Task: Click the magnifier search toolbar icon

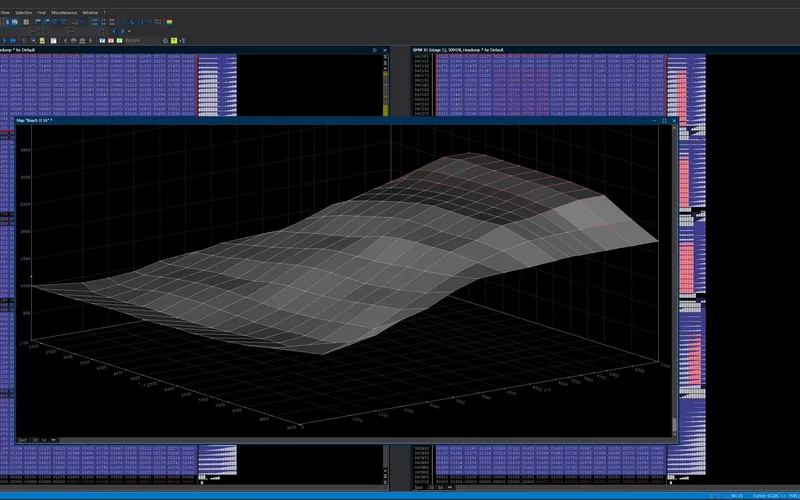Action: 165,40
